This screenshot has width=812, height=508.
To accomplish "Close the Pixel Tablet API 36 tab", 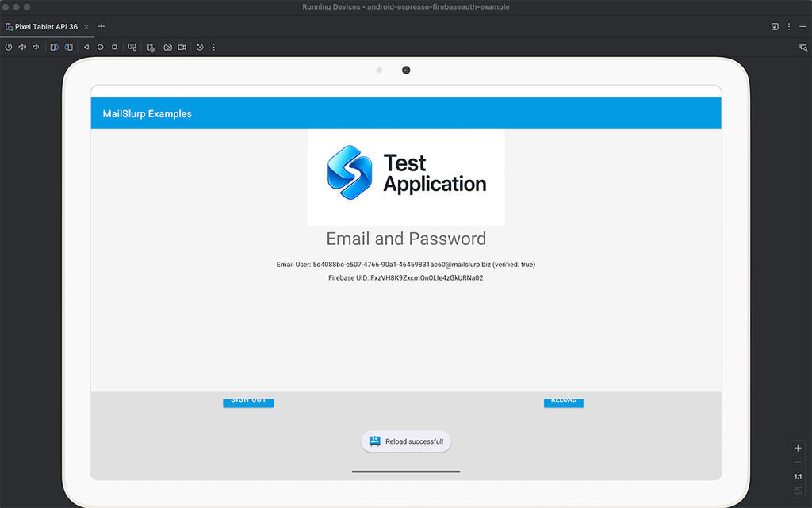I will pyautogui.click(x=86, y=27).
